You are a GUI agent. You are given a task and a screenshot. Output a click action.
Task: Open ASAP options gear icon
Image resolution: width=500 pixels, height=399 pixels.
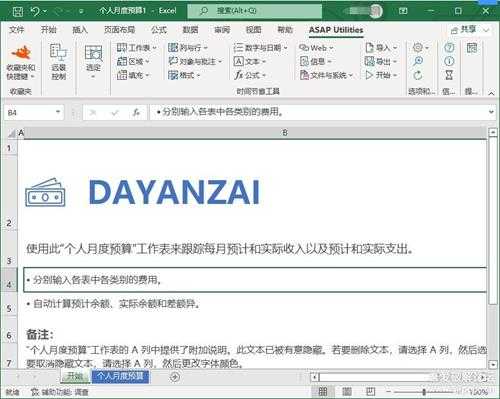tap(420, 48)
